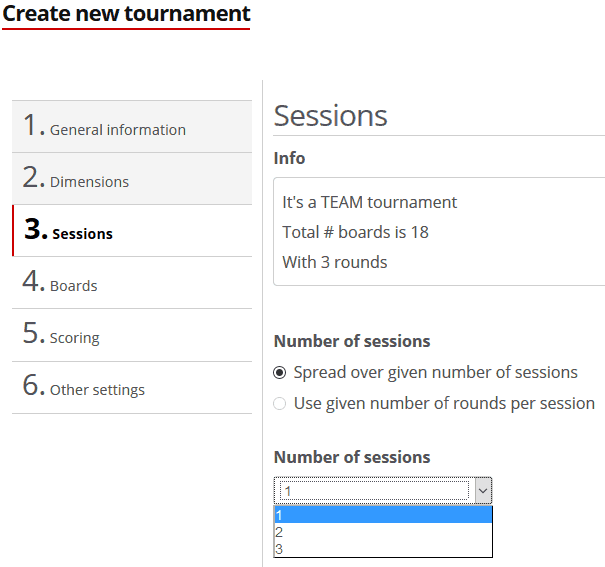Screen dimensions: 605x567
Task: Click the large number 4 beside Boards
Action: (33, 282)
